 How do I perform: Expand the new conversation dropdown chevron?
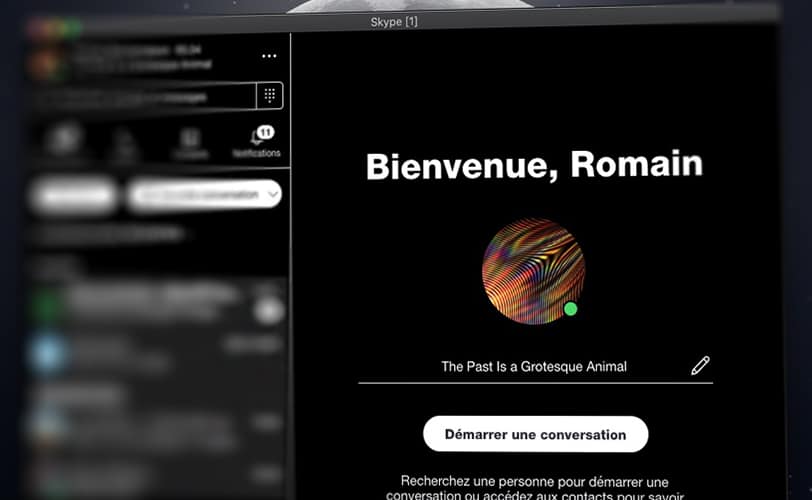[273, 194]
